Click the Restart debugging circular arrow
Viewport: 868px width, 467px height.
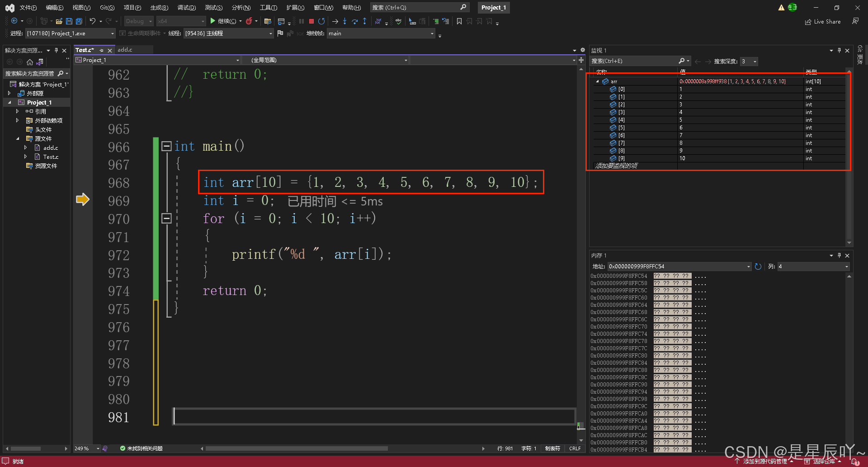pyautogui.click(x=321, y=21)
